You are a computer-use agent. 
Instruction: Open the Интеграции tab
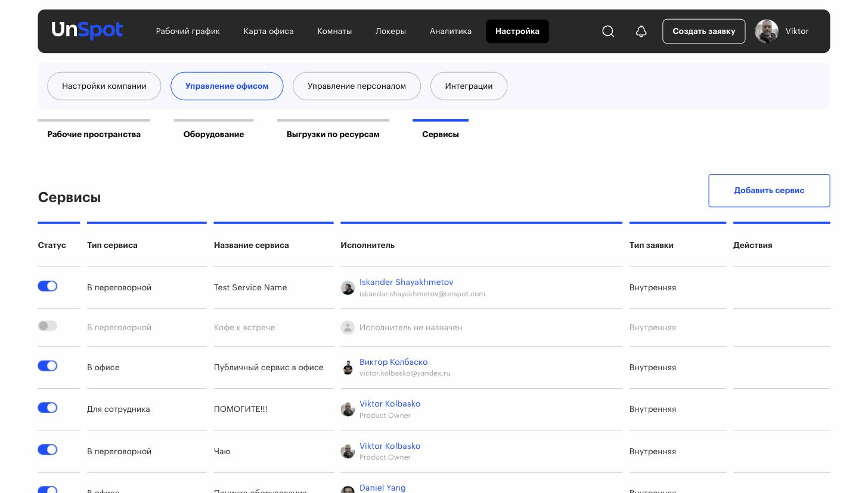(x=469, y=86)
